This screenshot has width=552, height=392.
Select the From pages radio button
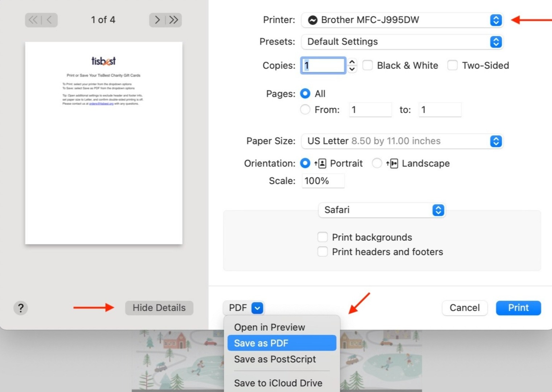coord(305,110)
